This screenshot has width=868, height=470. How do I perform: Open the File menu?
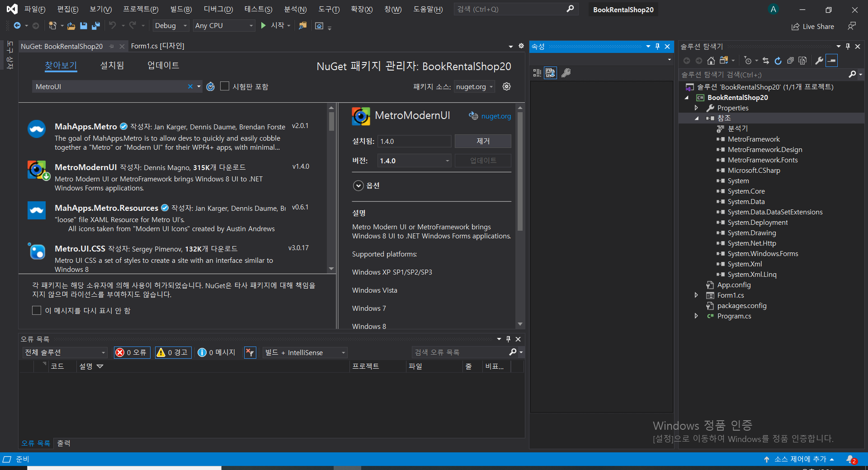pyautogui.click(x=35, y=9)
